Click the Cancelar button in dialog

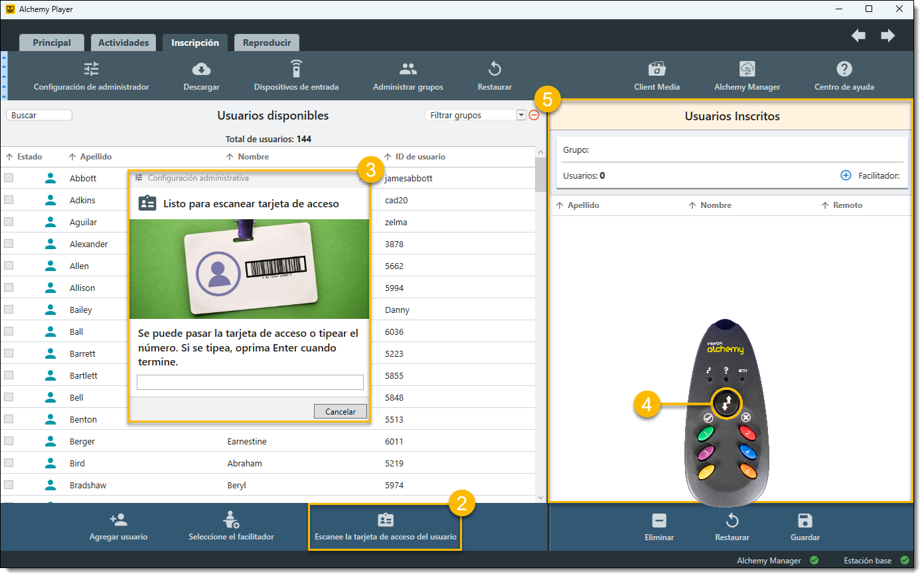(x=340, y=412)
